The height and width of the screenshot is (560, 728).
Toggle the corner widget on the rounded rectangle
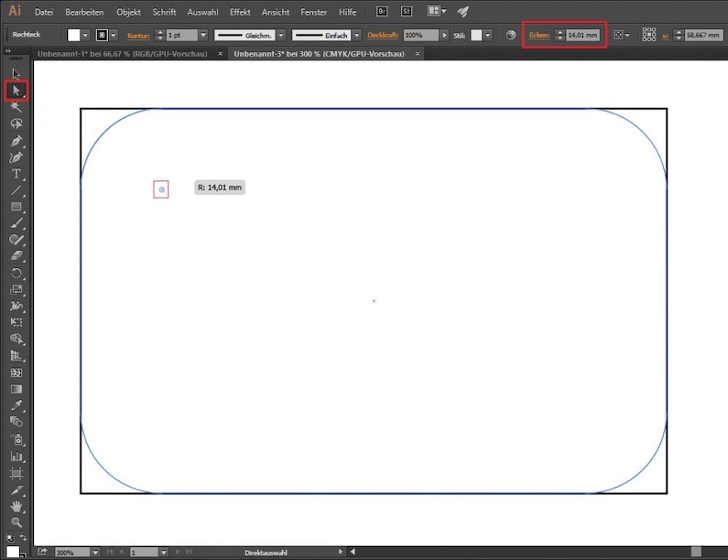(161, 188)
